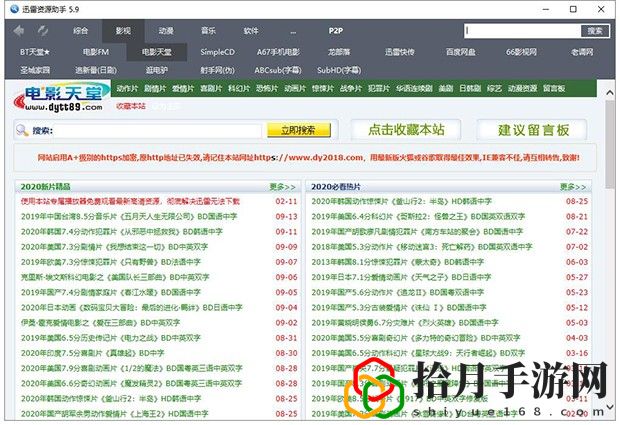Switch to the 软件 tab
This screenshot has height=425, width=620.
(251, 31)
